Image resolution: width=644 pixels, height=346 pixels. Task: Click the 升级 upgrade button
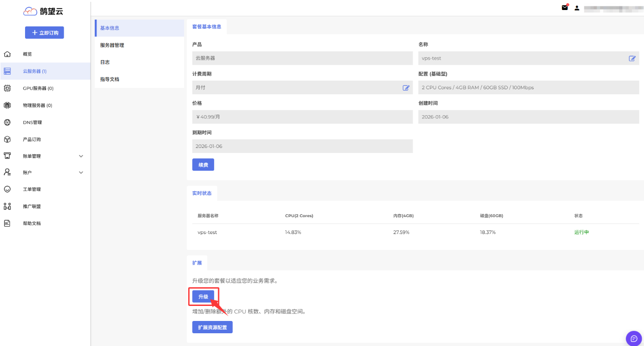(x=203, y=297)
